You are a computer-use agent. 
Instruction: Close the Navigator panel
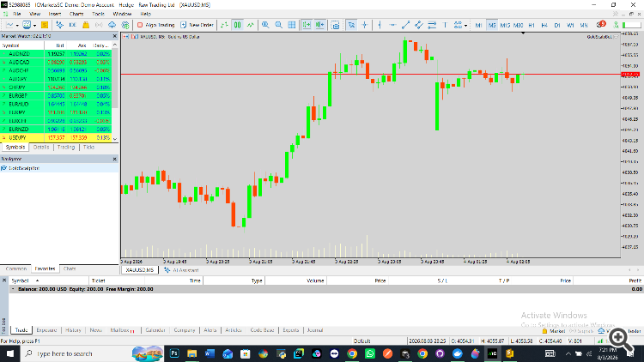point(114,159)
